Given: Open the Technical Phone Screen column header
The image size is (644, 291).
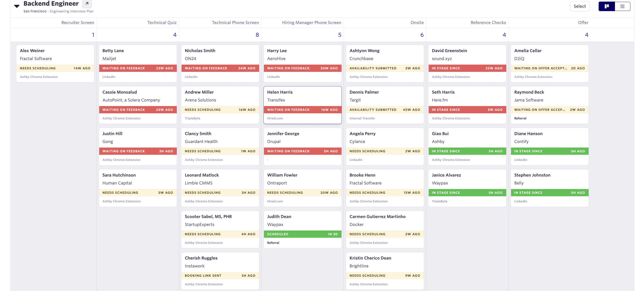Looking at the screenshot, I should point(235,22).
